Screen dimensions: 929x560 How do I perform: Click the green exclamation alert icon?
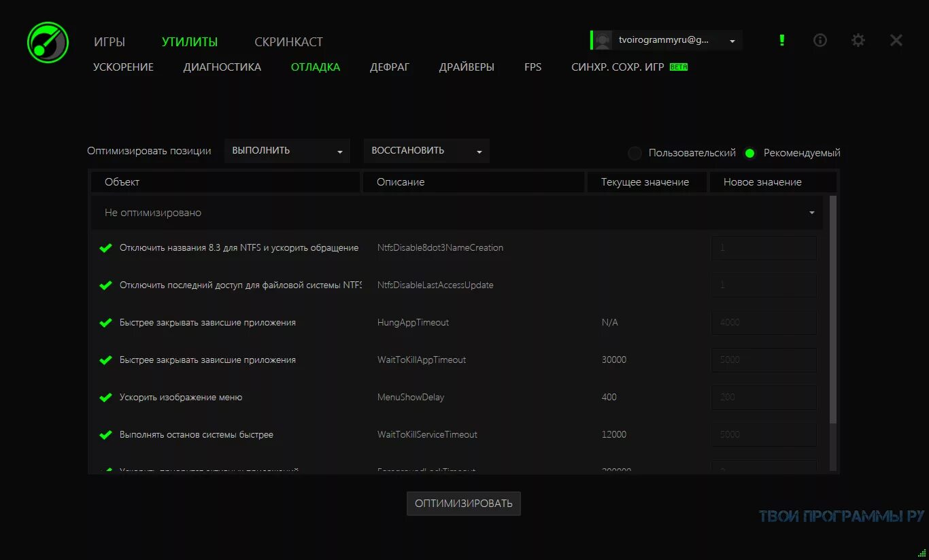[x=782, y=41]
